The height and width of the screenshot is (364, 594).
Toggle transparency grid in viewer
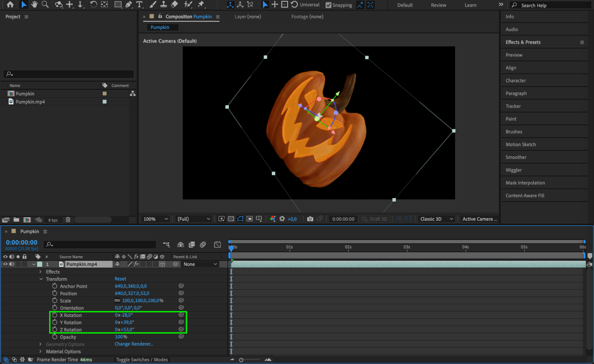point(231,219)
